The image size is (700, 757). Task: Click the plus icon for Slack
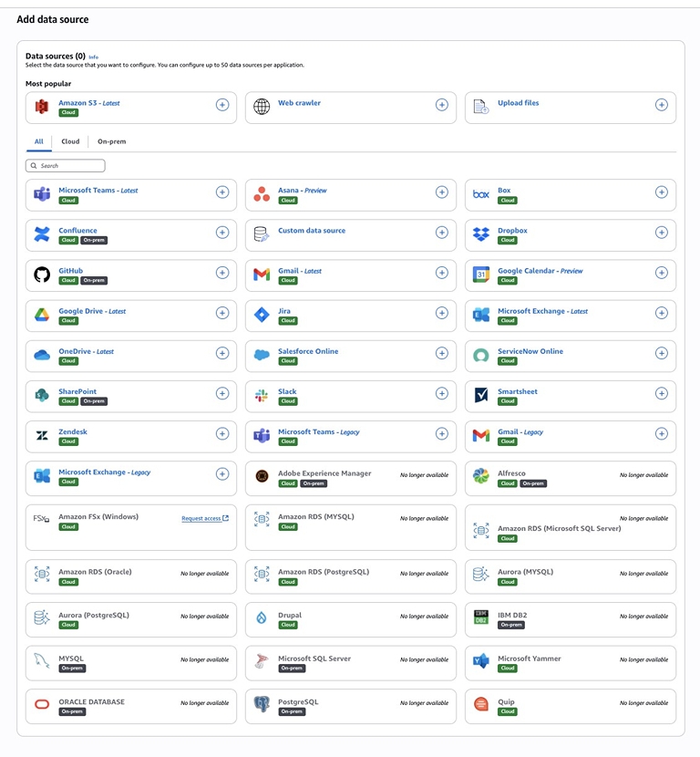[441, 393]
